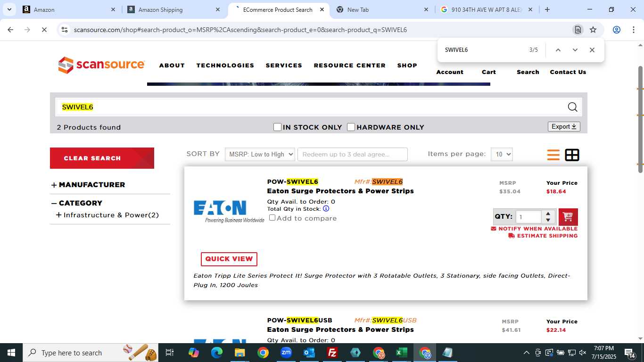Switch to Google 910 34TH AVE tab
Image resolution: width=644 pixels, height=362 pixels.
pyautogui.click(x=486, y=9)
